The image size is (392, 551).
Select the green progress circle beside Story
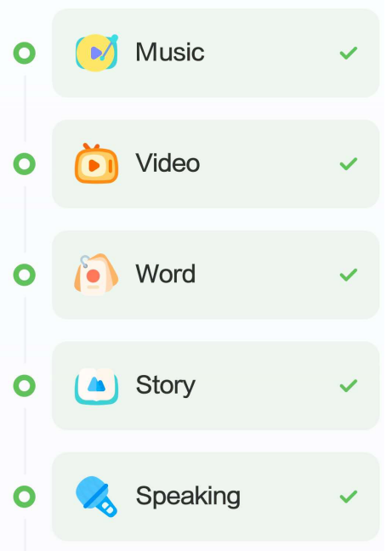click(x=25, y=385)
